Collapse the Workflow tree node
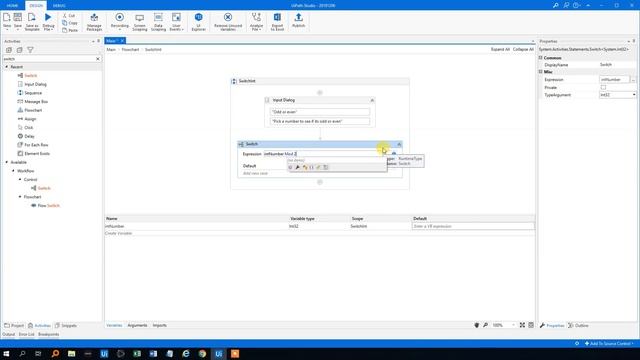The width and height of the screenshot is (640, 360). [x=13, y=171]
